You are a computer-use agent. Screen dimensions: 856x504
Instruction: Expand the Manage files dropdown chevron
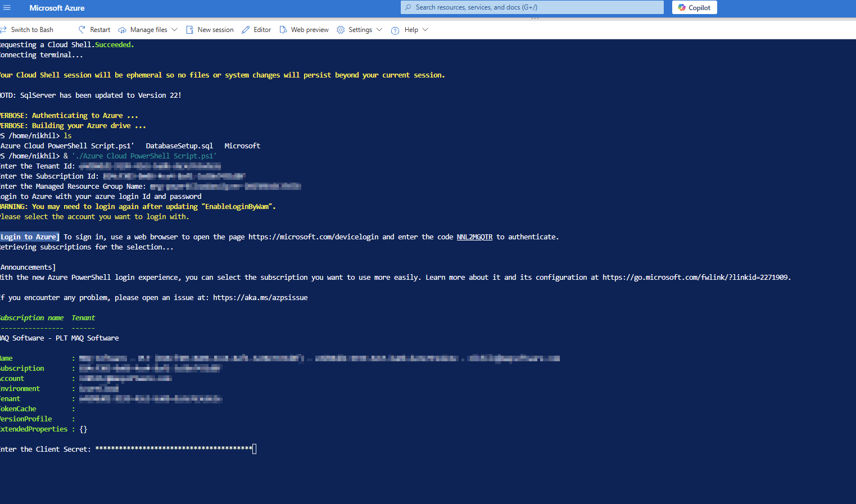click(x=174, y=30)
